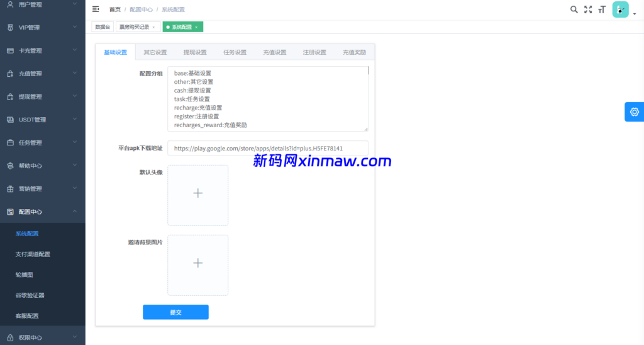Click the 提交 submit button

[176, 312]
